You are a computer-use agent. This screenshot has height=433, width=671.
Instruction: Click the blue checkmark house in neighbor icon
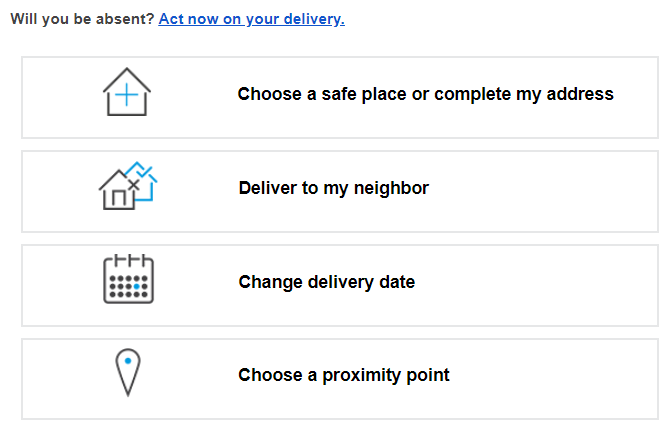[144, 180]
